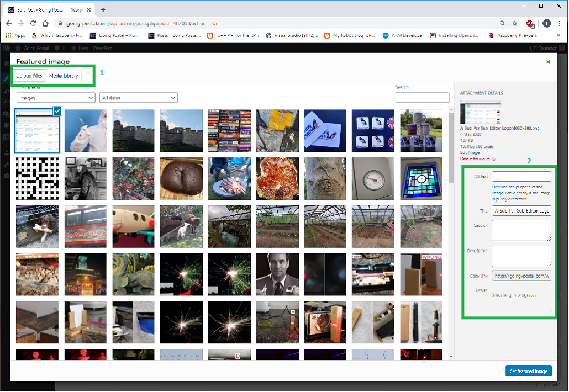This screenshot has height=392, width=569.
Task: Switch to the Media Library tab
Action: point(64,76)
